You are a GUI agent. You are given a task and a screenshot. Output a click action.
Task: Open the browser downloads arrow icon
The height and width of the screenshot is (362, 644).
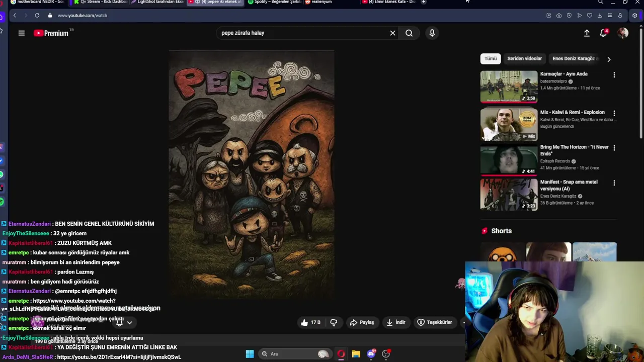coord(600,16)
